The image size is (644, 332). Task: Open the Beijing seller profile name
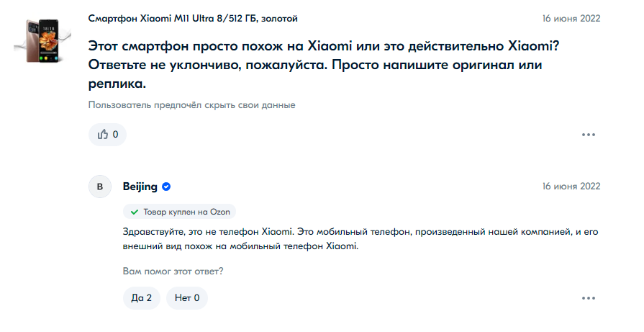pyautogui.click(x=140, y=187)
